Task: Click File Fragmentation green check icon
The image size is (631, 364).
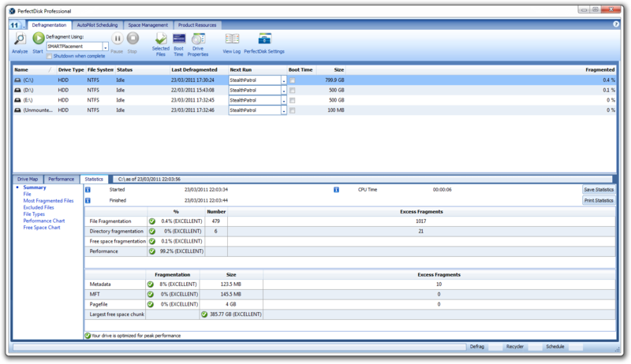Action: (x=152, y=221)
